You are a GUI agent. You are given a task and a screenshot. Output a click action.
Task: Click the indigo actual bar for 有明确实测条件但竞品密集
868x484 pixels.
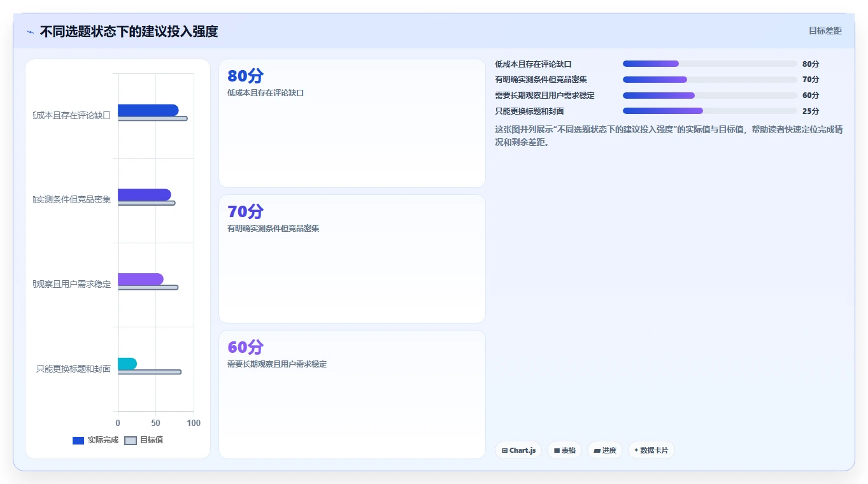[145, 195]
